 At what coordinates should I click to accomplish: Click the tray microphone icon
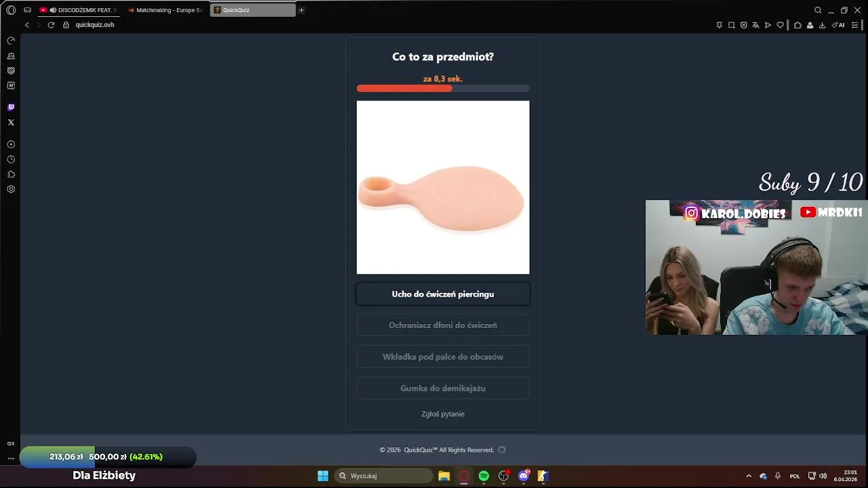[x=778, y=476]
